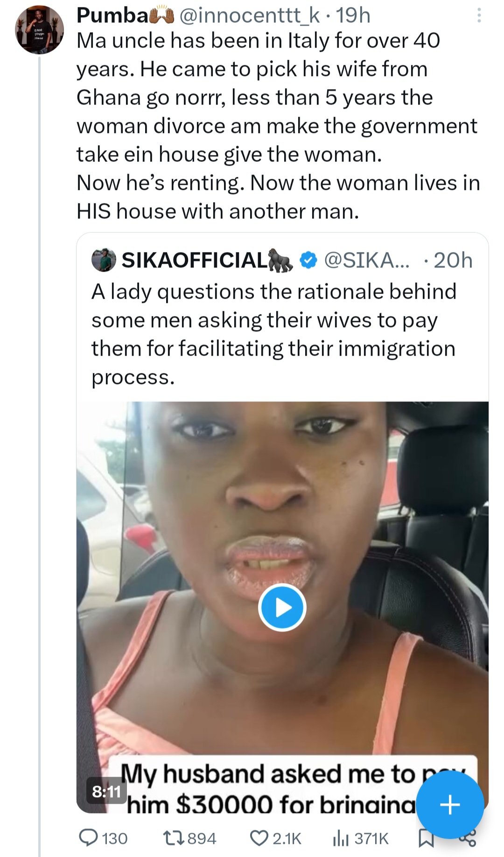Tap the reply comment icon
The image size is (504, 857).
coord(87,838)
